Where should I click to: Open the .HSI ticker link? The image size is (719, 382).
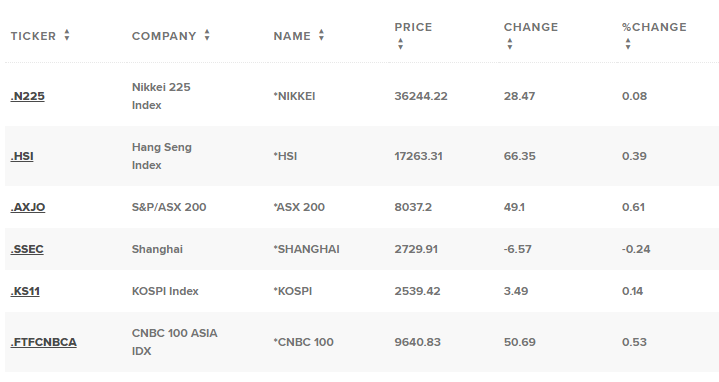[22, 156]
